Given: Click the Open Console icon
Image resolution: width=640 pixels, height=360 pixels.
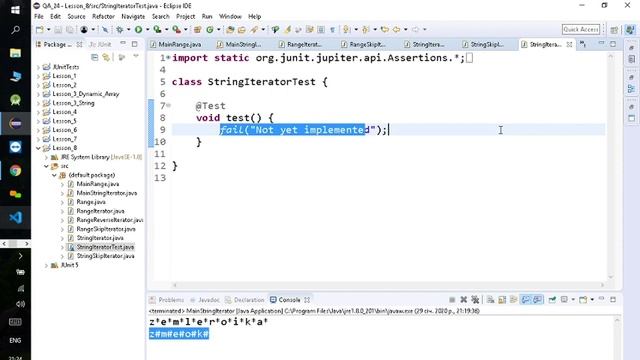Looking at the screenshot, I should tap(583, 300).
